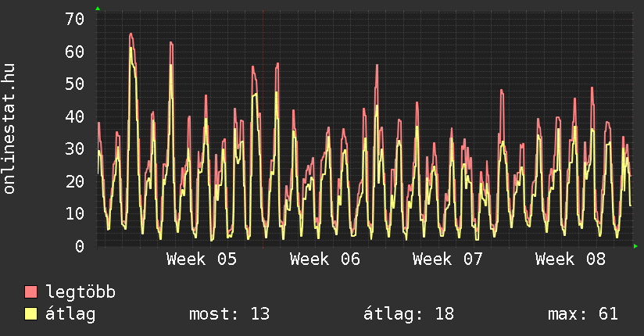This screenshot has height=336, width=644.
Task: Click the yellow átlag legend swatch
Action: pyautogui.click(x=31, y=314)
